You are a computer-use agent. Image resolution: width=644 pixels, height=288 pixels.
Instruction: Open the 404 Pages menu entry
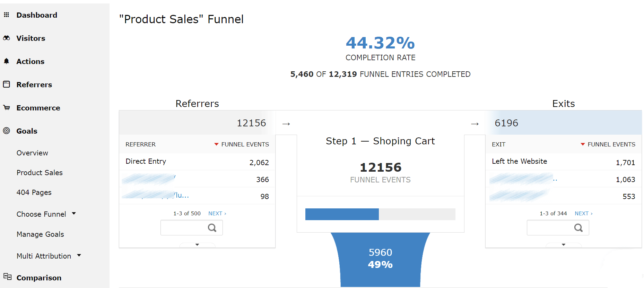click(34, 192)
